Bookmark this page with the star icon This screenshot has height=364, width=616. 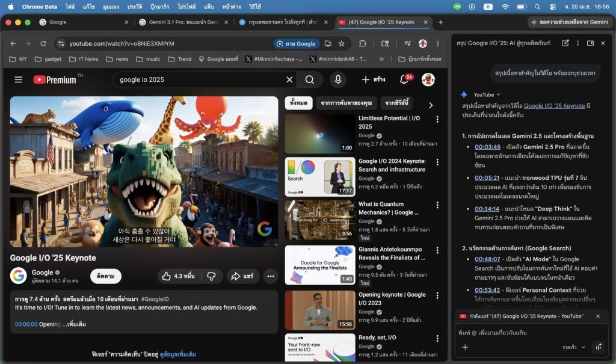pyautogui.click(x=342, y=44)
